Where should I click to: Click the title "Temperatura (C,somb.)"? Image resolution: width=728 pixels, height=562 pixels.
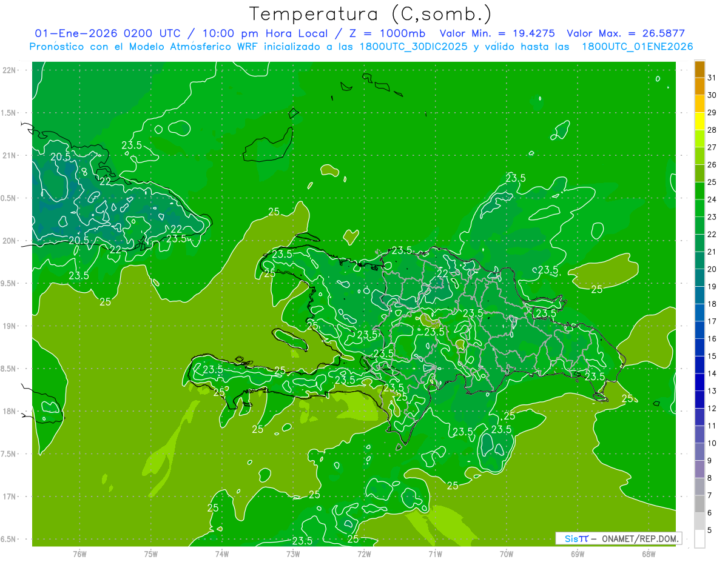click(x=370, y=14)
